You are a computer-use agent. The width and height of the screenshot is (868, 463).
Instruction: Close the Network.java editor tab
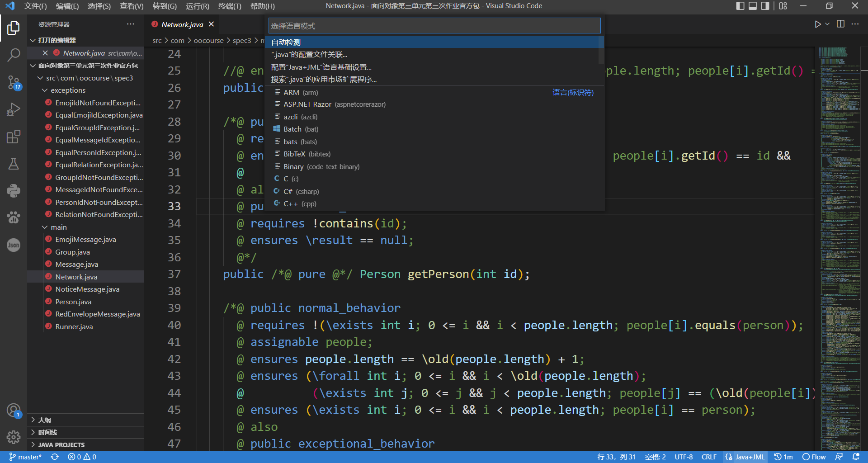coord(211,24)
